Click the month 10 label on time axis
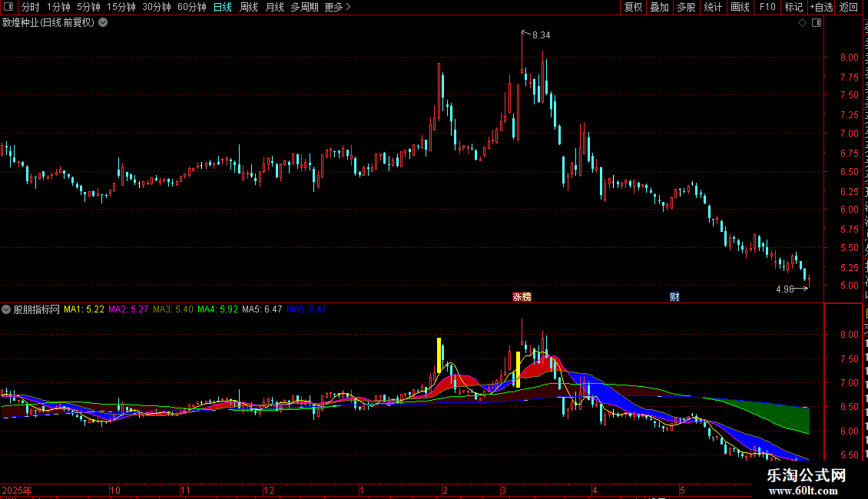The height and width of the screenshot is (499, 868). click(x=115, y=491)
